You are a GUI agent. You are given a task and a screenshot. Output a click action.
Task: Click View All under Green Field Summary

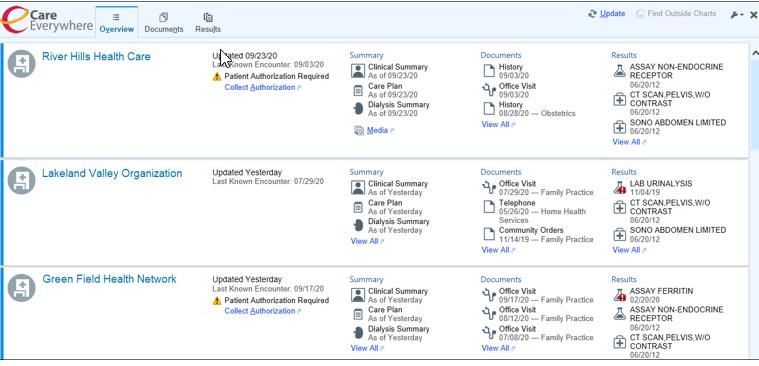click(366, 348)
